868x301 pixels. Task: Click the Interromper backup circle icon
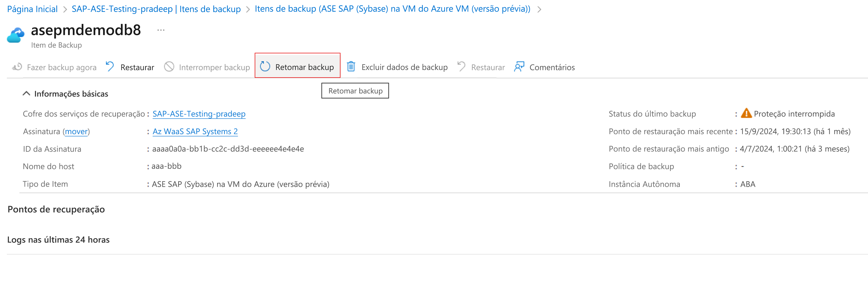pyautogui.click(x=169, y=67)
